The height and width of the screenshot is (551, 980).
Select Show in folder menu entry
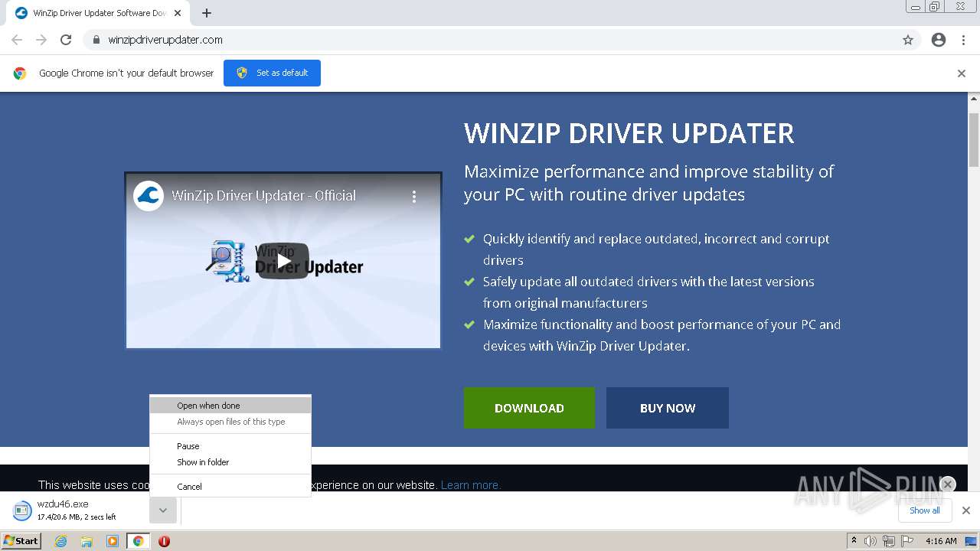230,462
